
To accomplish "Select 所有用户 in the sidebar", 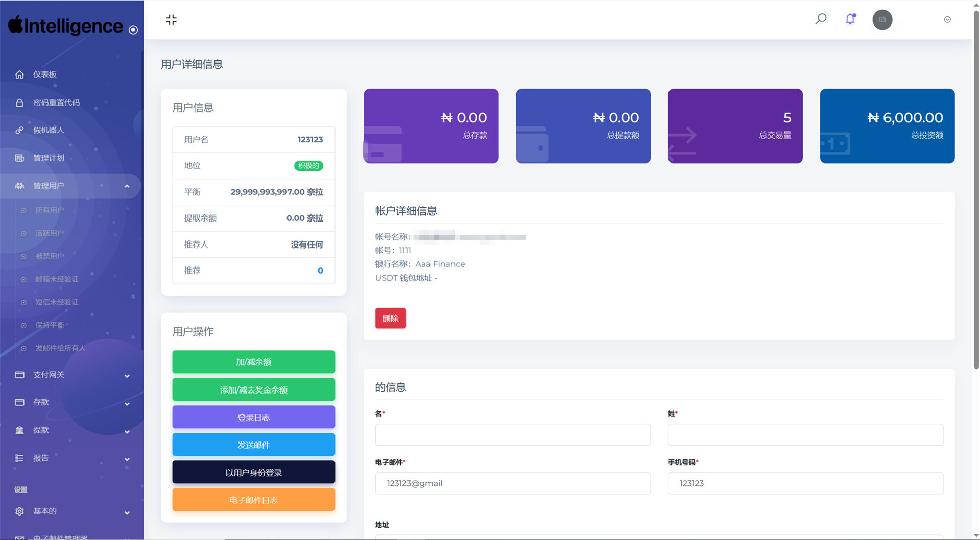I will (50, 210).
